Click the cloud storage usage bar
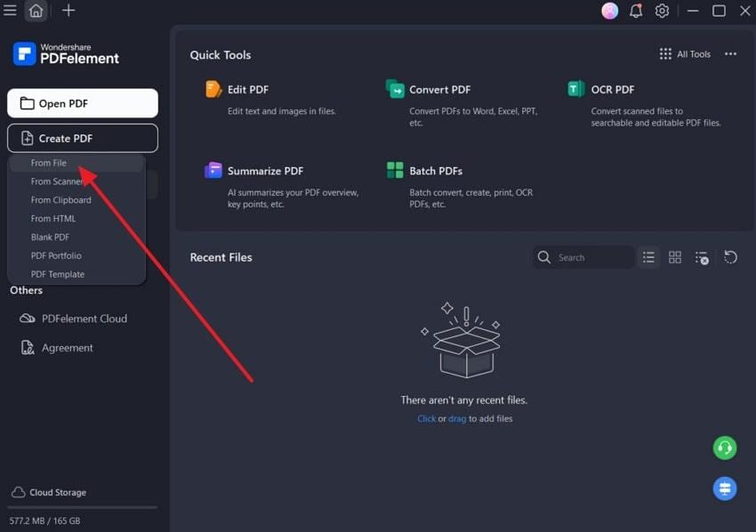Screen dimensions: 756x532 83,507
